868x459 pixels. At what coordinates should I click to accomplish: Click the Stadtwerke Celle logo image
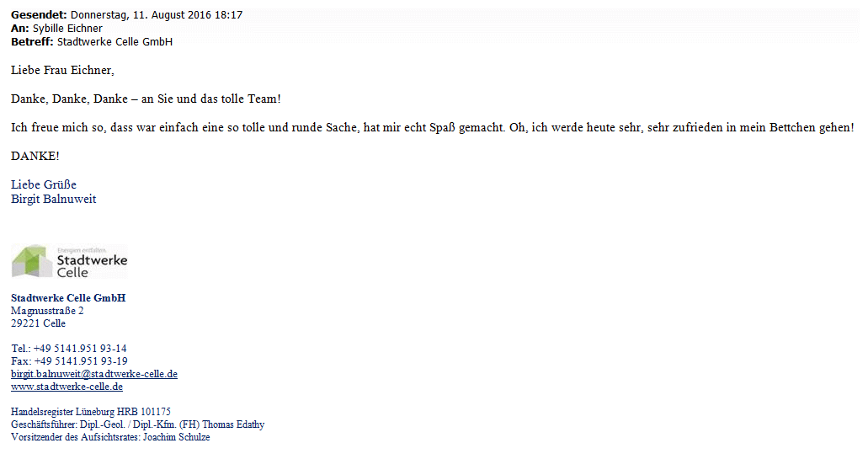pos(69,261)
